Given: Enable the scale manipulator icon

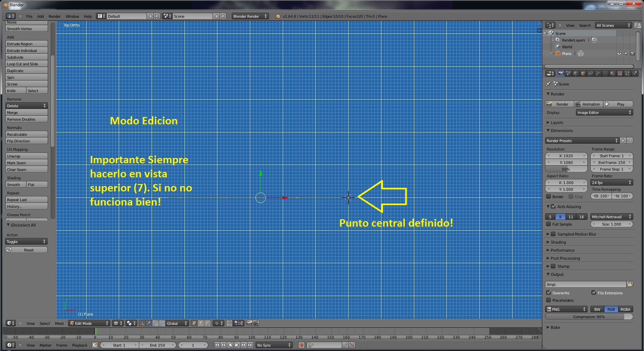Looking at the screenshot, I should point(162,323).
